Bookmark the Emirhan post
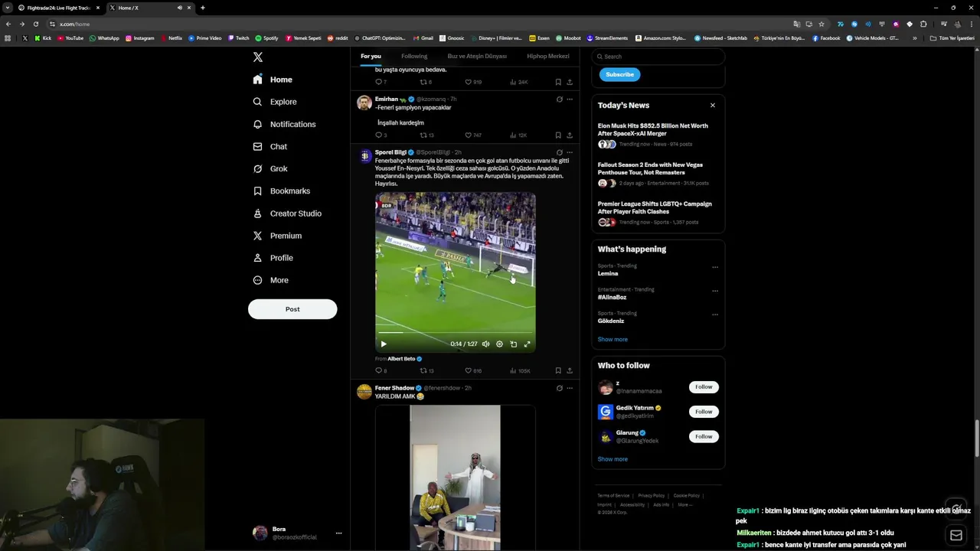This screenshot has height=551, width=980. (x=558, y=135)
